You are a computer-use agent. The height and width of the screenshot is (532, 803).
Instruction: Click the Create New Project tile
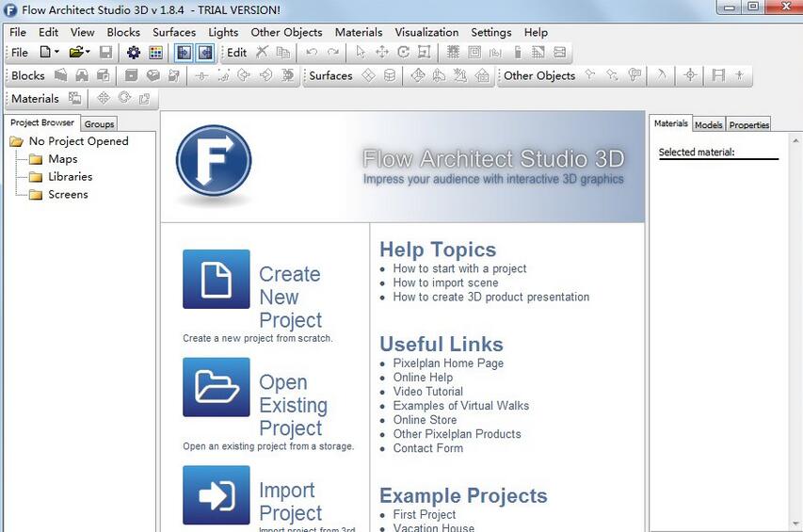pos(217,279)
